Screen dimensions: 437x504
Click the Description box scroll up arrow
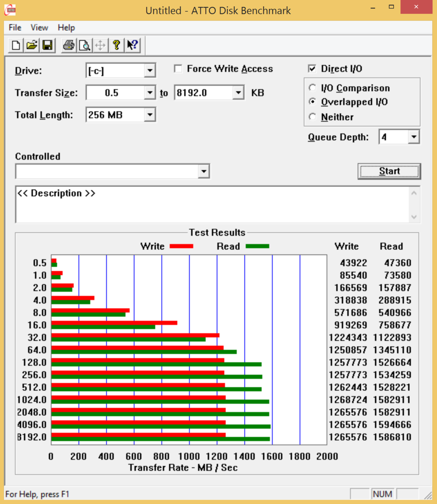tap(414, 193)
